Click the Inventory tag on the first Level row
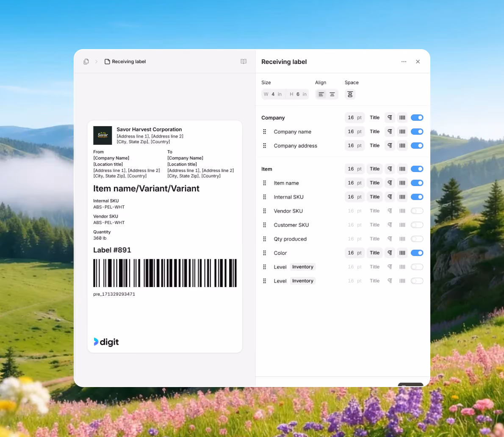Image resolution: width=504 pixels, height=437 pixels. point(302,267)
